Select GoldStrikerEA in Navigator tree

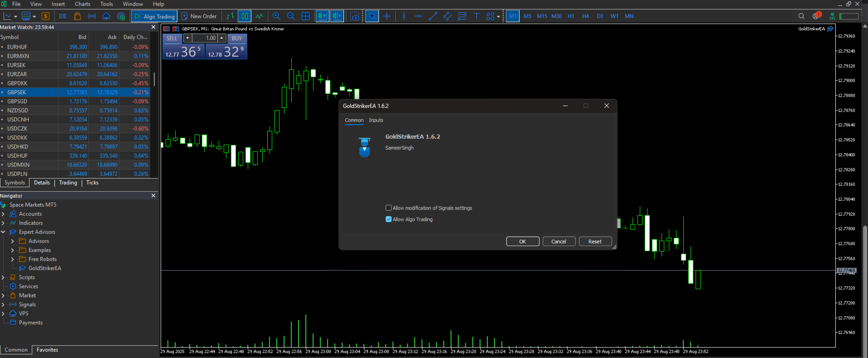pyautogui.click(x=44, y=268)
